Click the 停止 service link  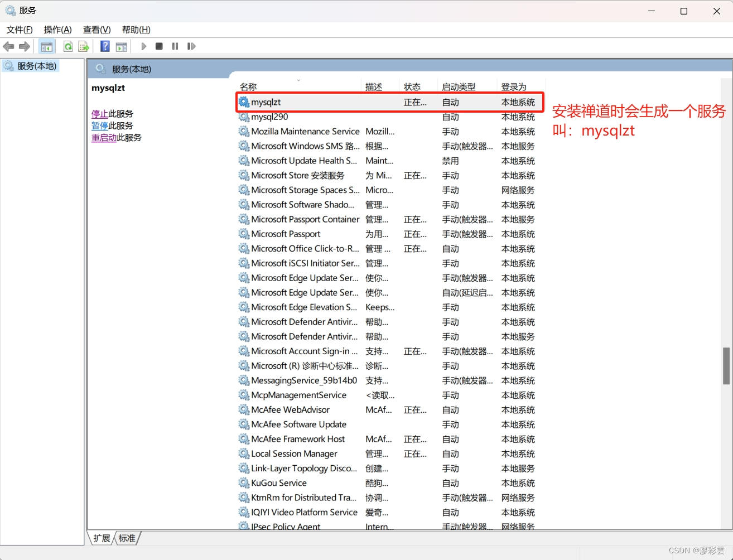coord(100,114)
